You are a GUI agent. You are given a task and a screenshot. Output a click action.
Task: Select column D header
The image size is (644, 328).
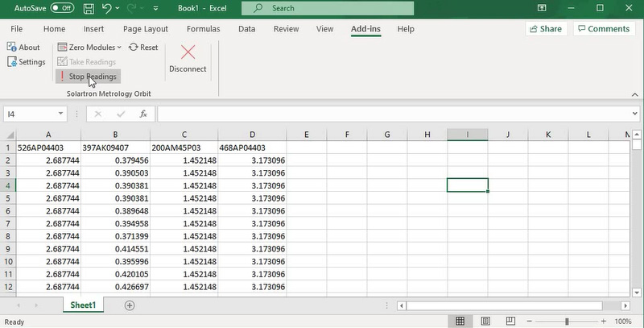tap(252, 135)
